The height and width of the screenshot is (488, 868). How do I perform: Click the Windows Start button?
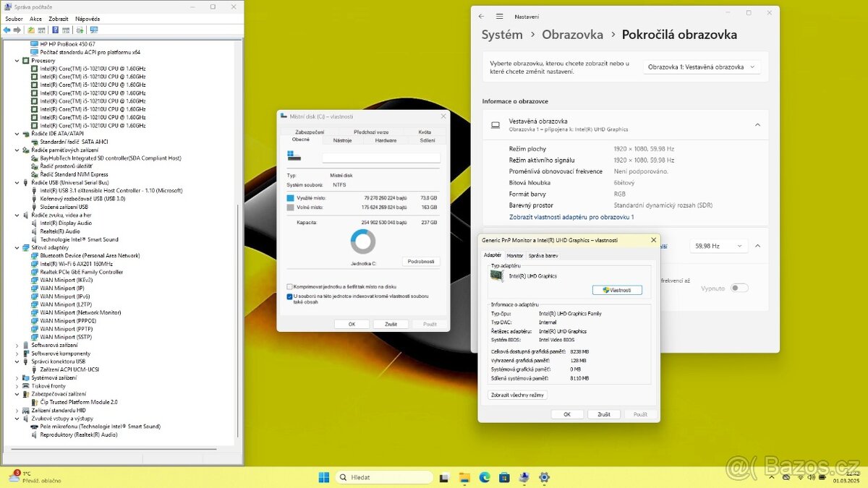pos(323,477)
